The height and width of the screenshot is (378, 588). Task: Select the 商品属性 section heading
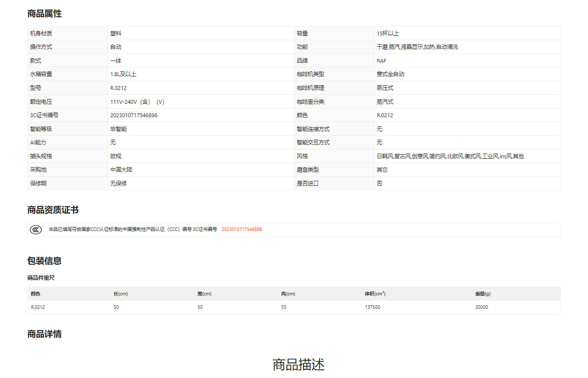coord(45,14)
